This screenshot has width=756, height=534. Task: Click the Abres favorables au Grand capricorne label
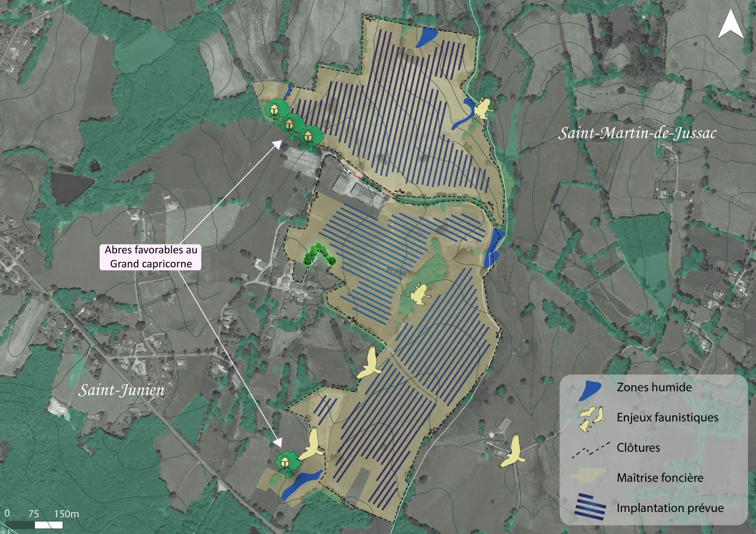click(150, 257)
